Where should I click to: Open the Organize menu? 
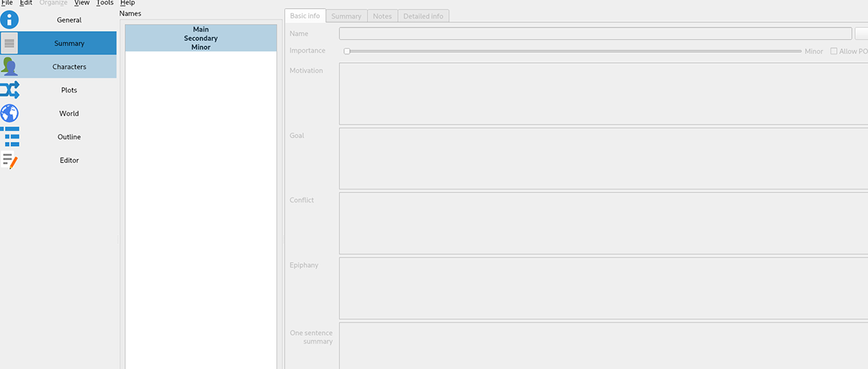coord(54,3)
